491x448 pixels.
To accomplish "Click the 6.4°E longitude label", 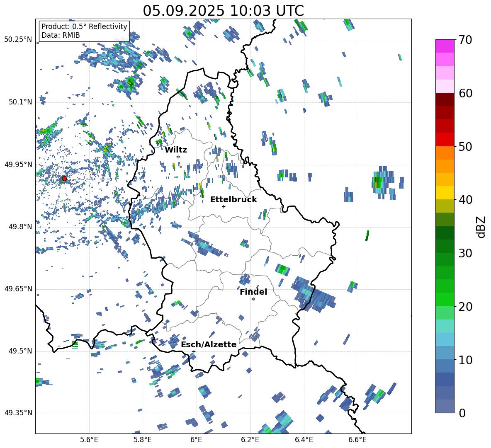I will pos(304,440).
